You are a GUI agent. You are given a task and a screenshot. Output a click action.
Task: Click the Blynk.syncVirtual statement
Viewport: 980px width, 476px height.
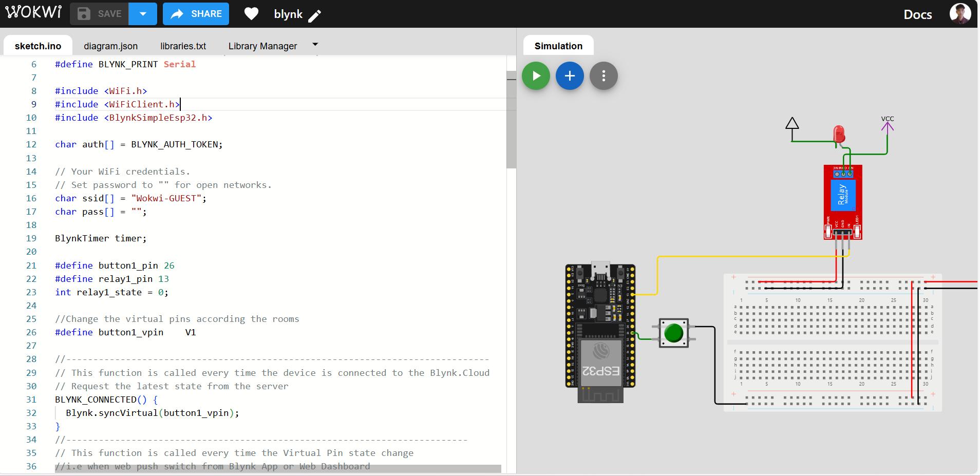point(153,413)
